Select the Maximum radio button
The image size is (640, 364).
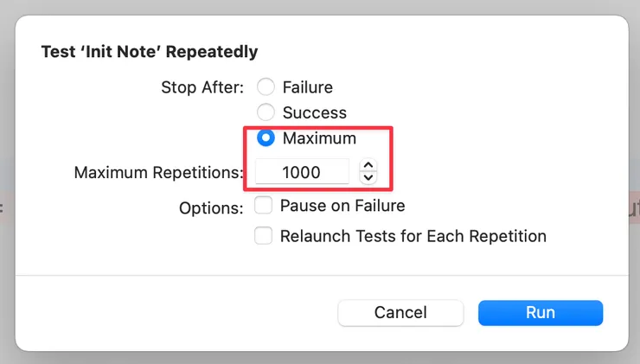266,138
